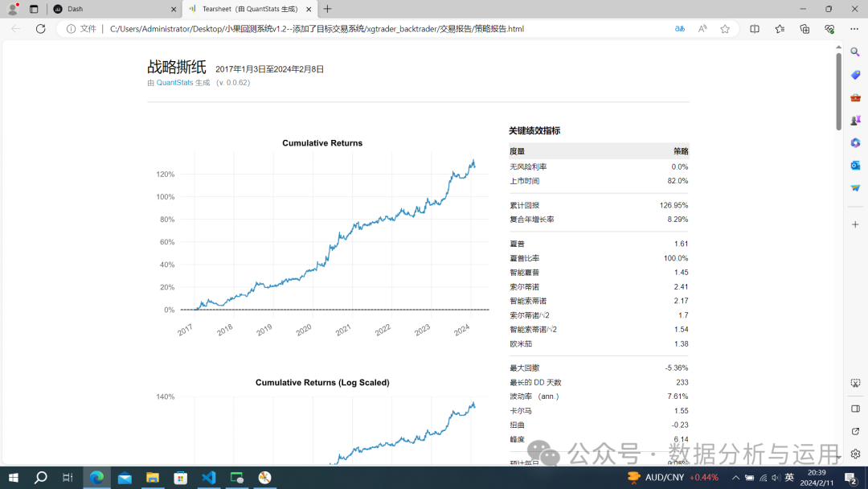Image resolution: width=868 pixels, height=489 pixels.
Task: Select the Tearsheet QuantStats tab
Action: (248, 9)
